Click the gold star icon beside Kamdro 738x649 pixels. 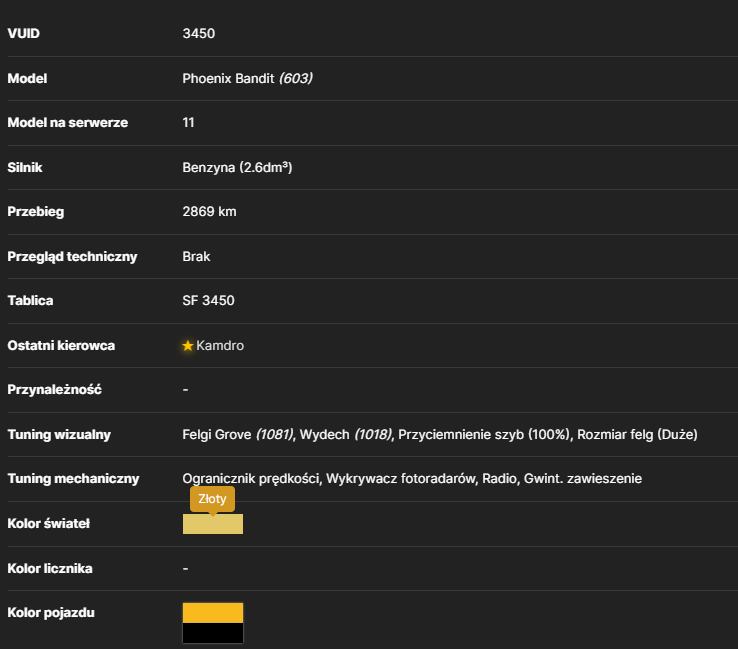click(188, 346)
